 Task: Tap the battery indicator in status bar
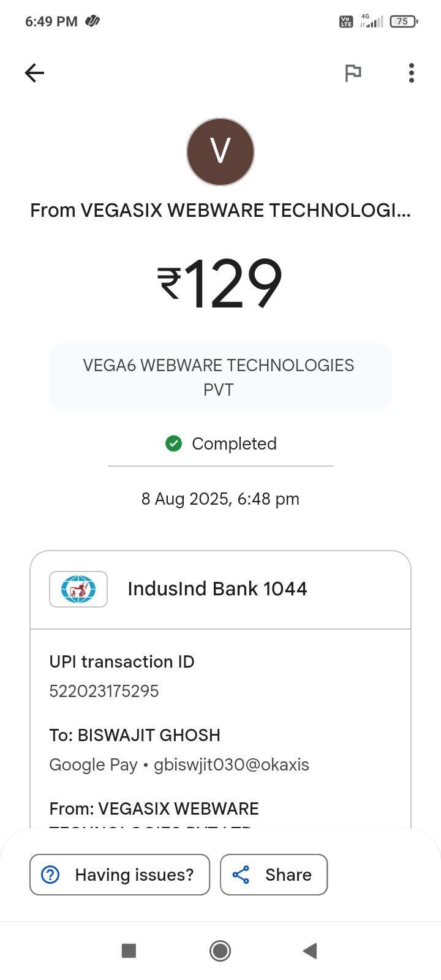point(404,21)
